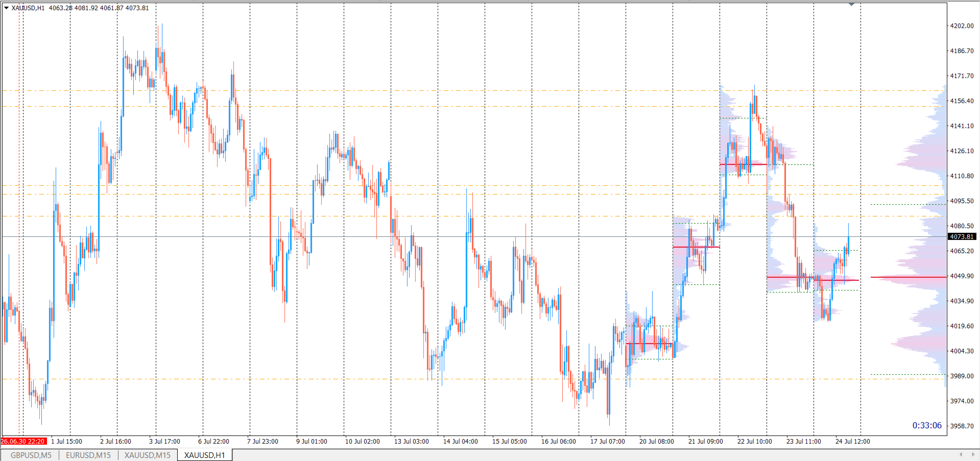Click the 14 Jul 04:00 time label

(x=461, y=442)
